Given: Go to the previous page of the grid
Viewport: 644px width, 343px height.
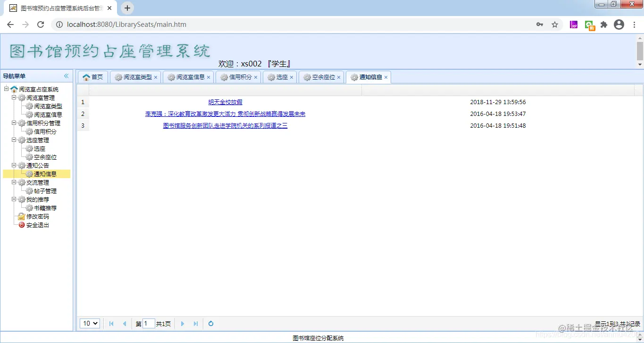Looking at the screenshot, I should (x=125, y=324).
